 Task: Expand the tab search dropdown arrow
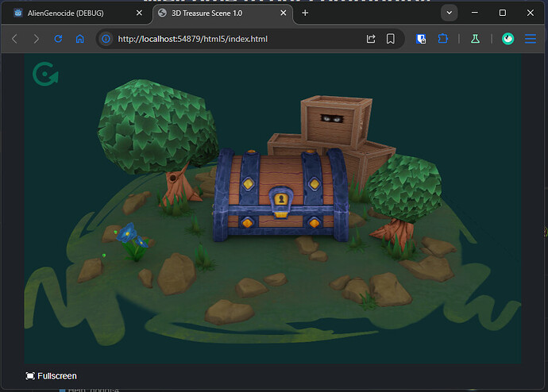point(450,13)
